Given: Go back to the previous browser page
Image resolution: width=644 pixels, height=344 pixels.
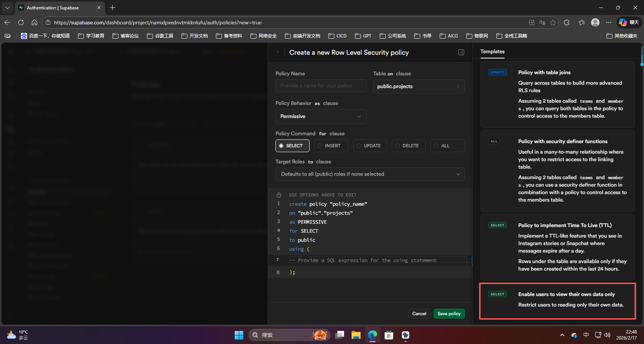Looking at the screenshot, I should click(x=7, y=22).
